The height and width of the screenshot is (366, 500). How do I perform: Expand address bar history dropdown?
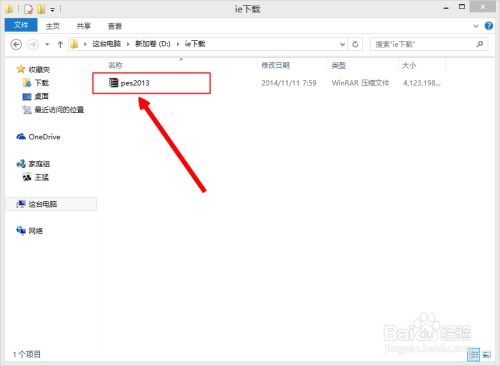(x=342, y=44)
